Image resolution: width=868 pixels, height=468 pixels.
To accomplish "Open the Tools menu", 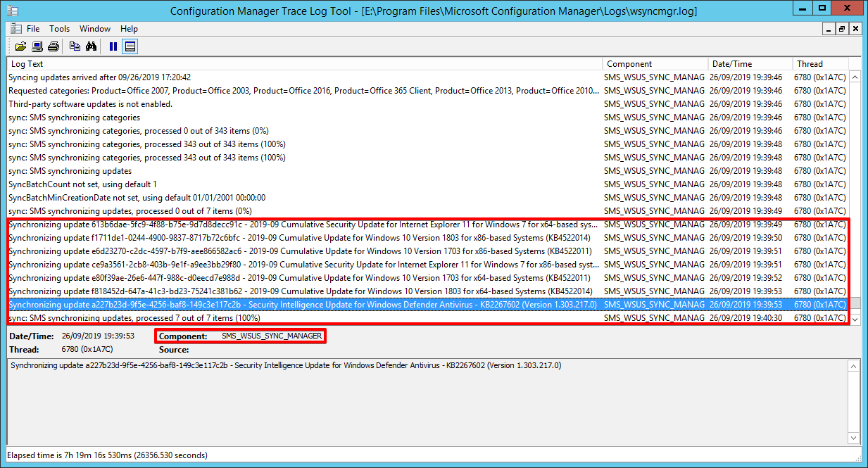I will [59, 29].
